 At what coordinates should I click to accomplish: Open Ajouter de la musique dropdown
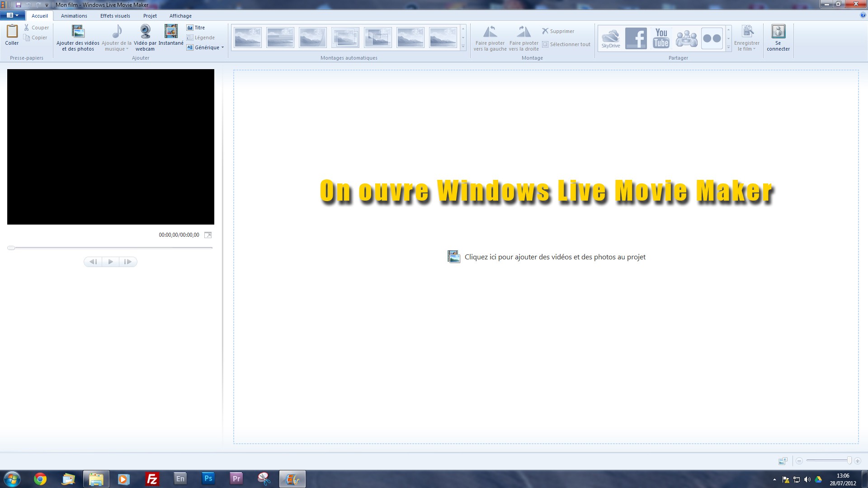pyautogui.click(x=117, y=38)
